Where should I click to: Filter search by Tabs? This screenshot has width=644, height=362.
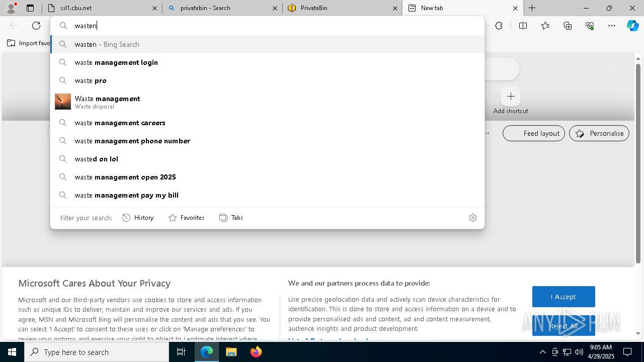click(x=231, y=218)
